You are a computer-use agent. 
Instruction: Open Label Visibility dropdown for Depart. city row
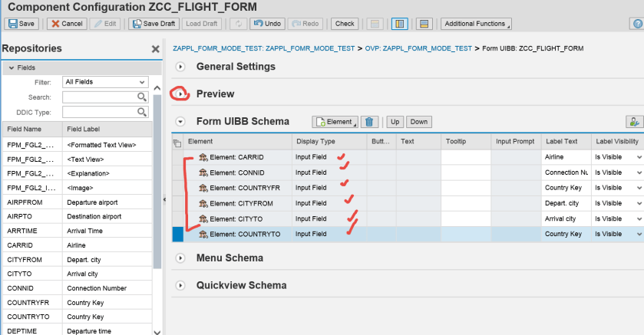(639, 203)
